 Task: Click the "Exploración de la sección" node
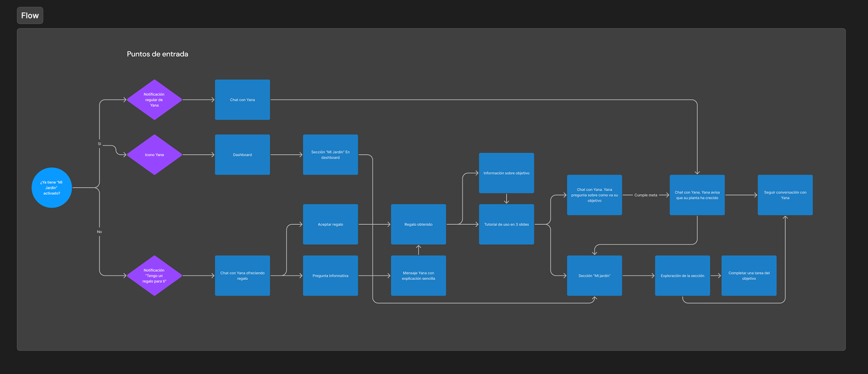click(x=683, y=276)
